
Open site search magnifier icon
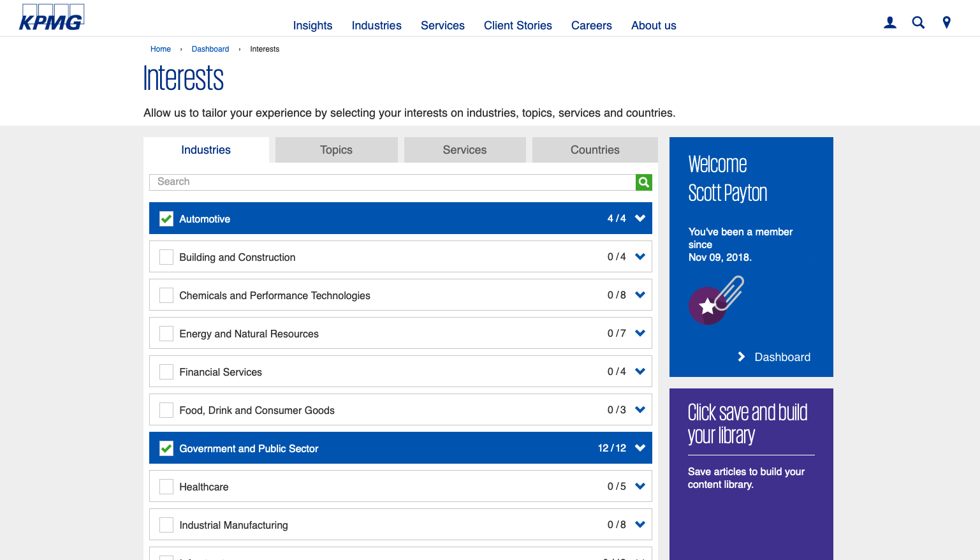(918, 23)
